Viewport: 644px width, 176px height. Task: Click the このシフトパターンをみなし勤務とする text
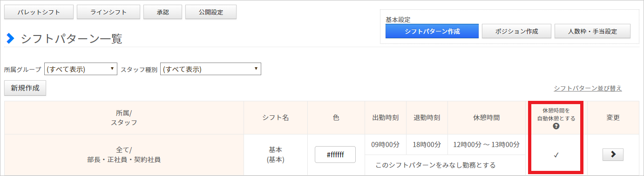click(435, 165)
